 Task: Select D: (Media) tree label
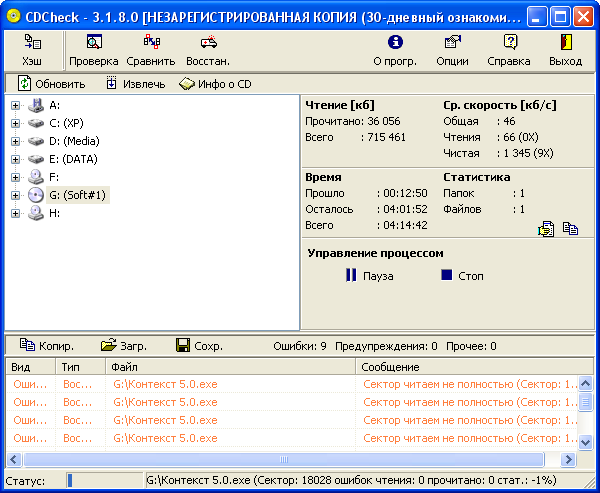click(74, 141)
